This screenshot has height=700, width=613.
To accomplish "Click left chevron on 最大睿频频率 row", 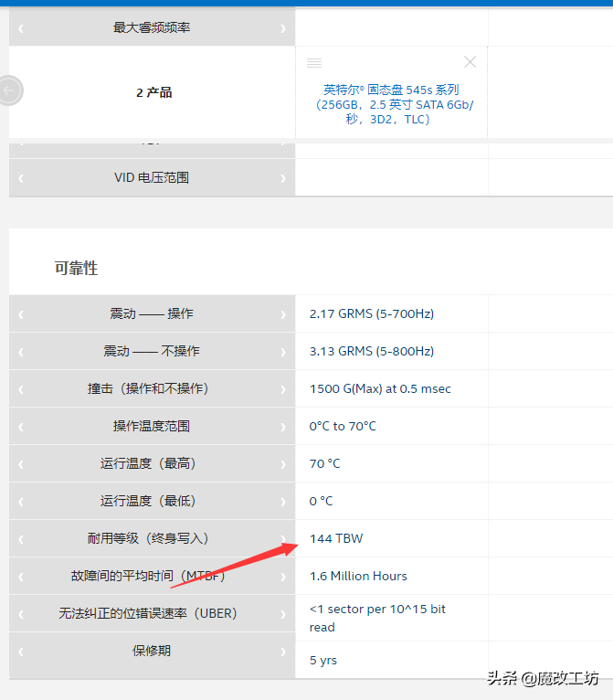I will tap(21, 28).
